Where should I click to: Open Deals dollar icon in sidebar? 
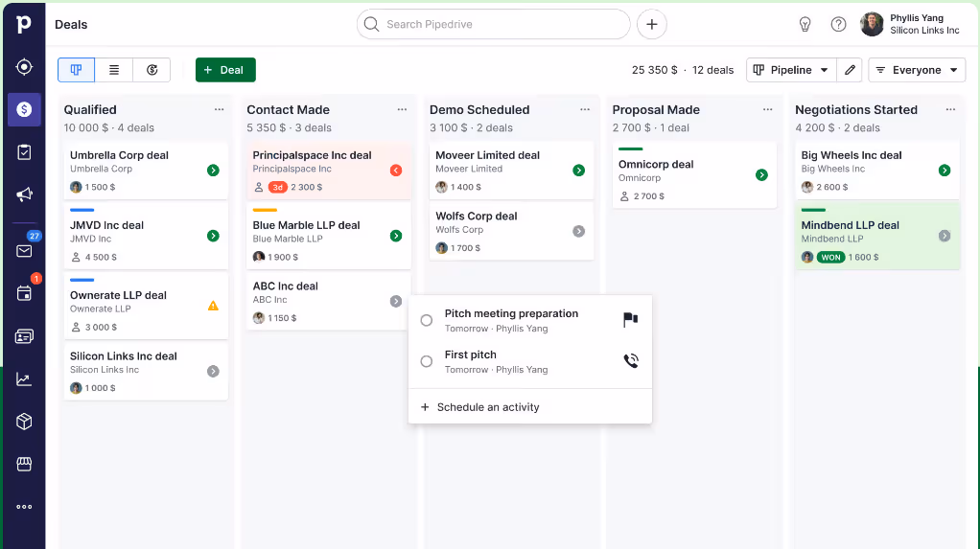click(x=24, y=109)
